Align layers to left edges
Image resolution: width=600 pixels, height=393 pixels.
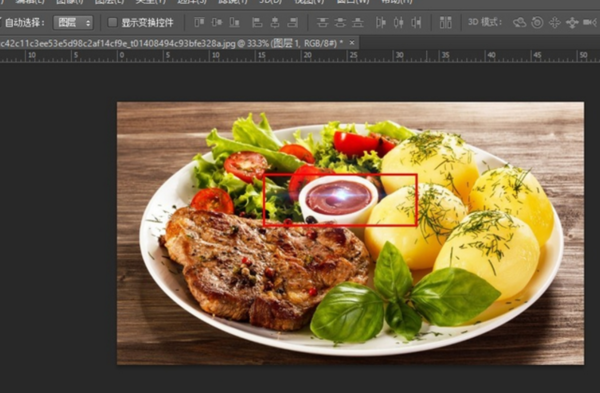coord(257,23)
